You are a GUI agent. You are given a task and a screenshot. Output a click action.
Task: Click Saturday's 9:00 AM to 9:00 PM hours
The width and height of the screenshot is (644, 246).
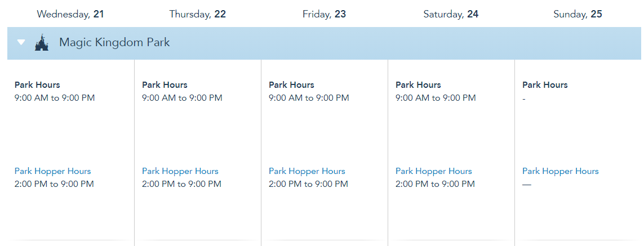pos(436,98)
